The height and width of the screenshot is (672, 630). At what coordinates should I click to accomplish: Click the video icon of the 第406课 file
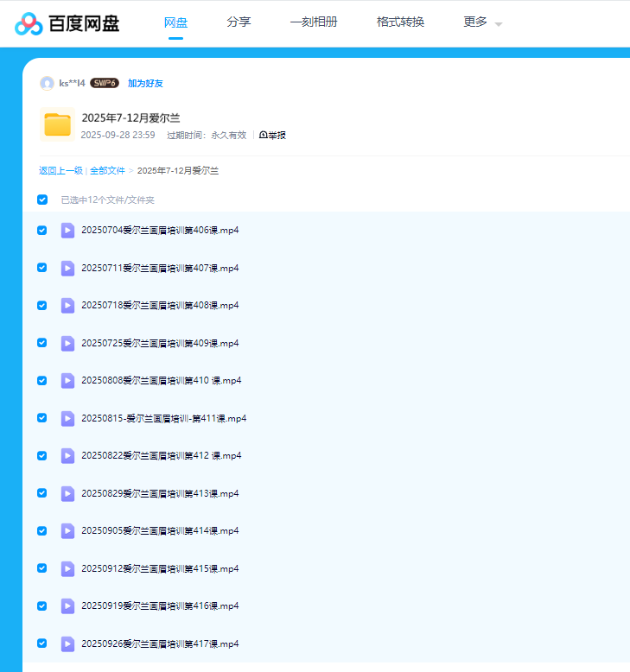pos(67,231)
